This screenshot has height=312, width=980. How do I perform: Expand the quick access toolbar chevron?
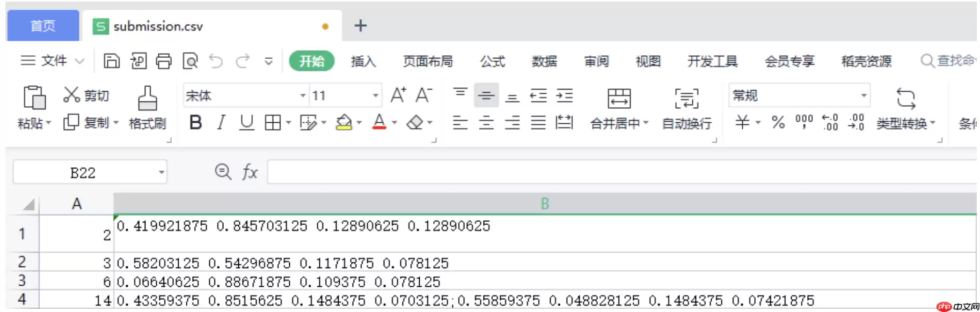point(268,61)
